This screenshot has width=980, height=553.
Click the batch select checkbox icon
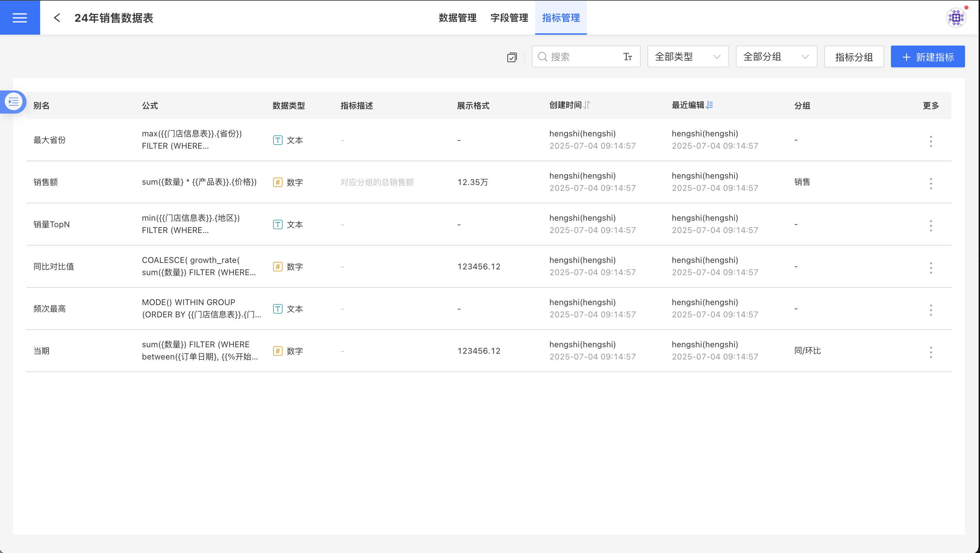click(x=512, y=57)
